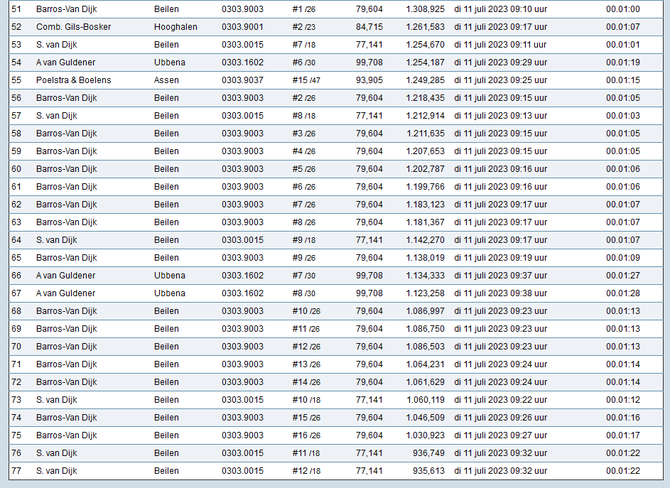Viewport: 670px width, 488px height.
Task: Click speed 935,613
Action: tap(428, 470)
